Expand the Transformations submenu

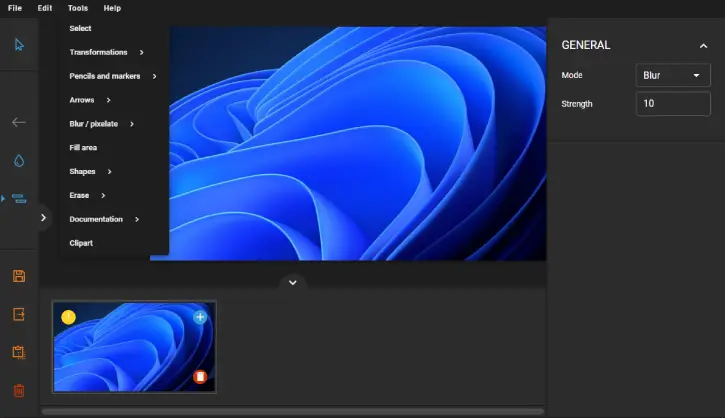coord(106,52)
